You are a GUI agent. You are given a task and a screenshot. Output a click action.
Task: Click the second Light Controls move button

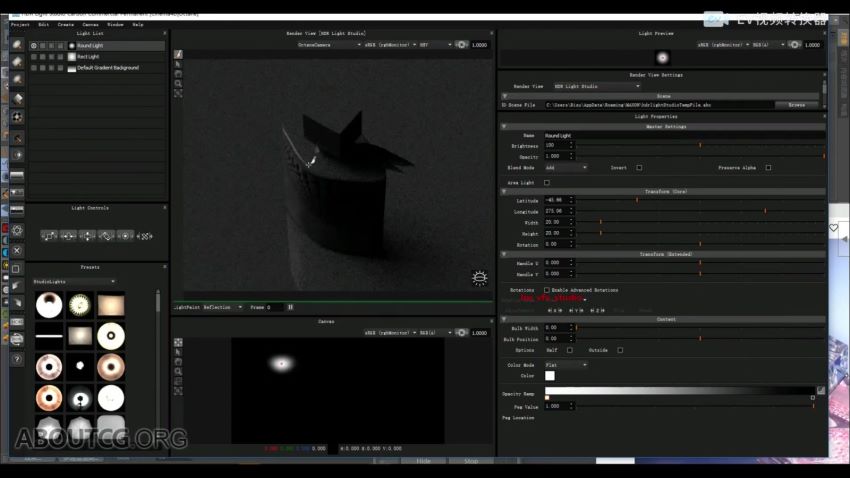pos(68,236)
